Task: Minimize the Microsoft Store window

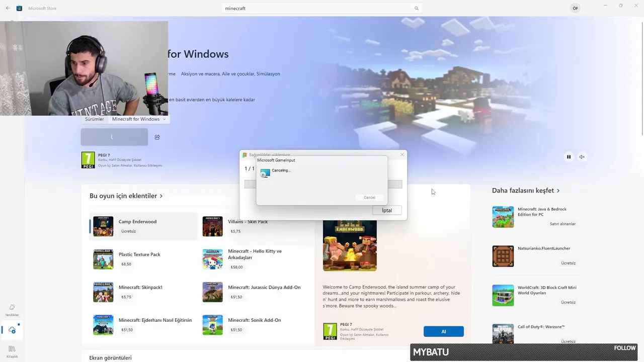Action: (605, 6)
